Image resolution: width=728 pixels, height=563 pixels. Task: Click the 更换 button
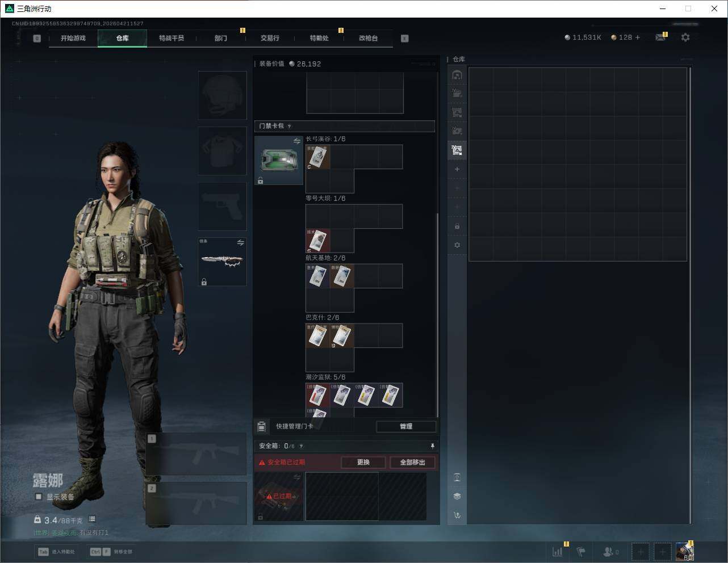(363, 462)
